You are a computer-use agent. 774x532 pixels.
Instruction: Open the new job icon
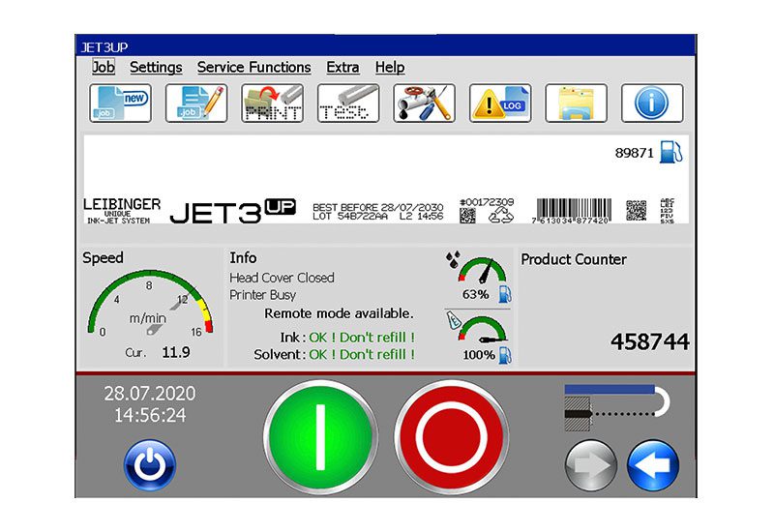[121, 103]
